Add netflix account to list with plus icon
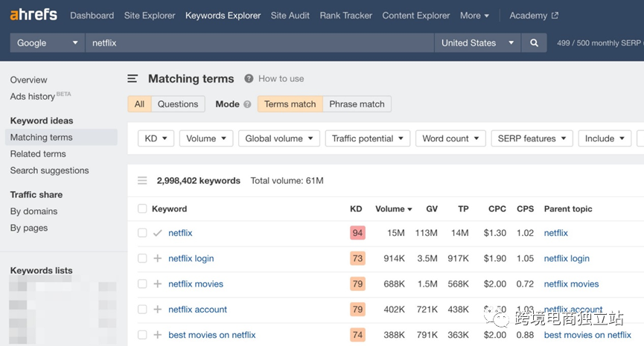644x346 pixels. (x=157, y=309)
